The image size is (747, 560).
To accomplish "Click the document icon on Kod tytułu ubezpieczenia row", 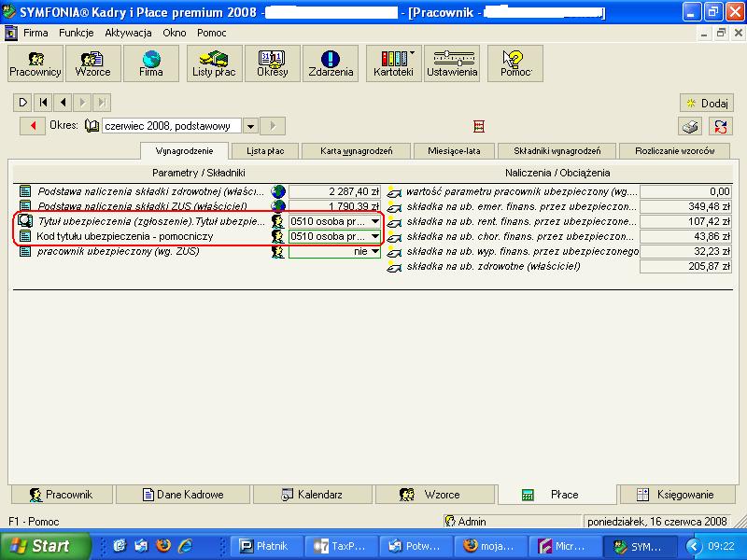I will [25, 236].
